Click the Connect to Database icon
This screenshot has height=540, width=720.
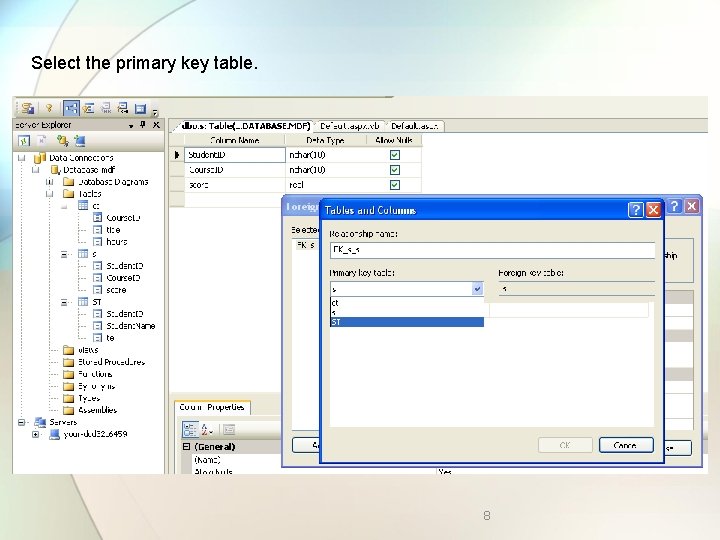(x=62, y=141)
